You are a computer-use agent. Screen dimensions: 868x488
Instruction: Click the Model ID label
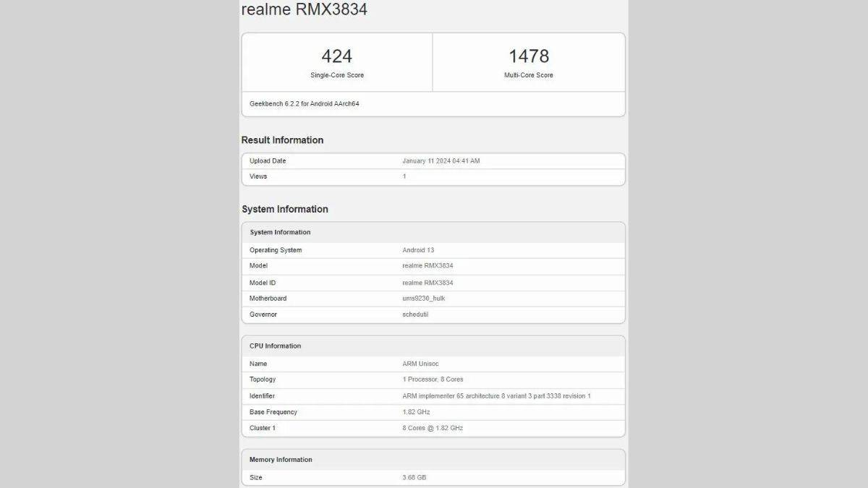[x=263, y=283]
